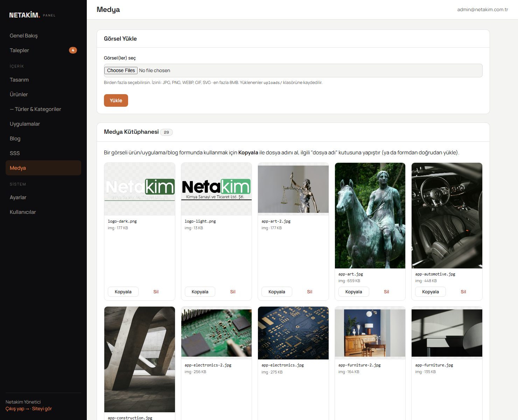Screen dimensions: 518x420
Task: Click the Talepler badge showing 4
Action: click(x=73, y=50)
